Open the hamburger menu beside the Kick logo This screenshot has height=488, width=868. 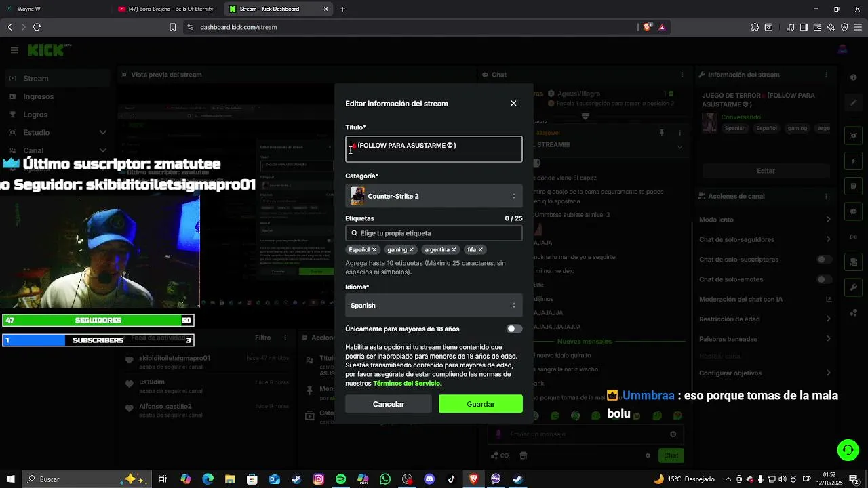click(x=14, y=50)
